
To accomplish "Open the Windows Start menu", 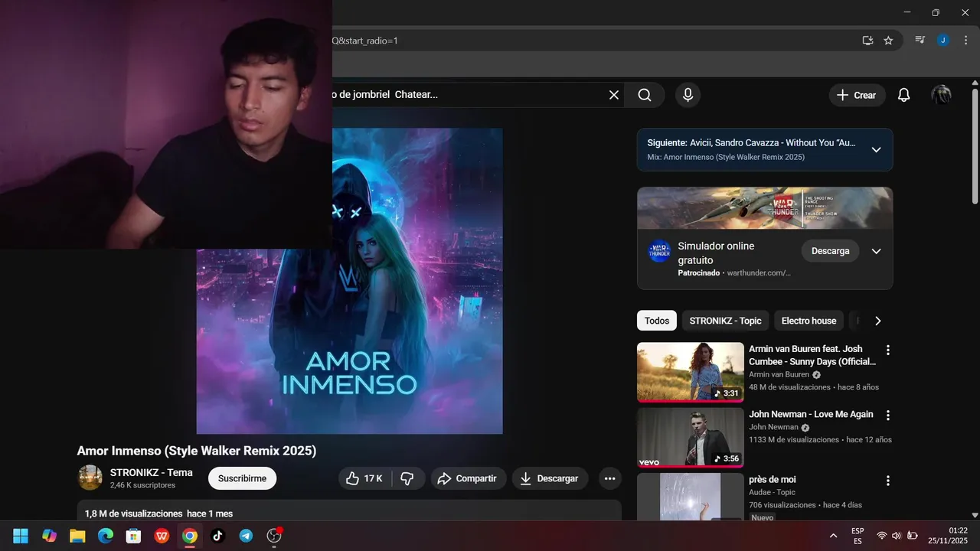I will (21, 536).
